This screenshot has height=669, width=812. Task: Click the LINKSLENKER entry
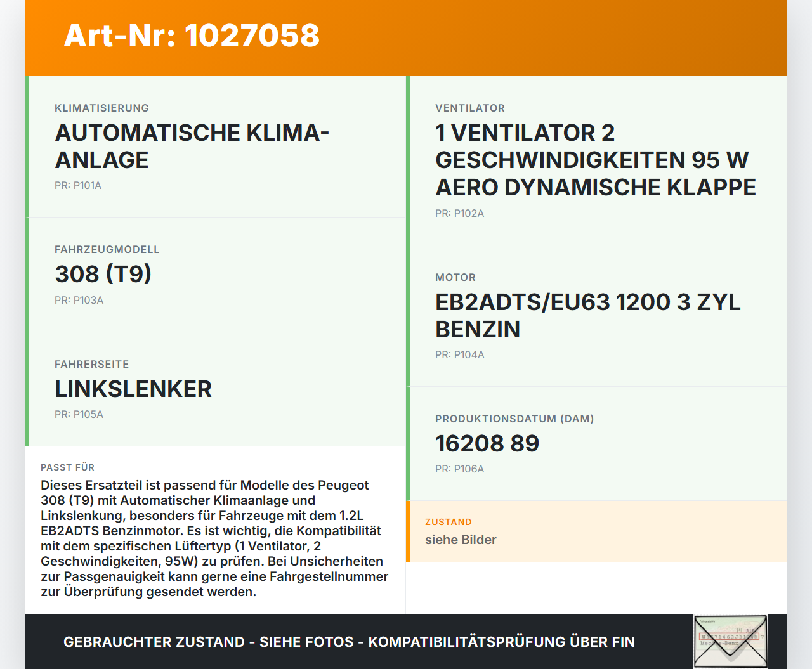[x=133, y=389]
